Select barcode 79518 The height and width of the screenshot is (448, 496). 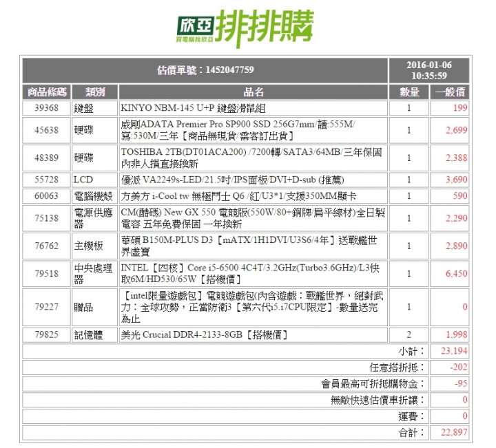pos(47,273)
